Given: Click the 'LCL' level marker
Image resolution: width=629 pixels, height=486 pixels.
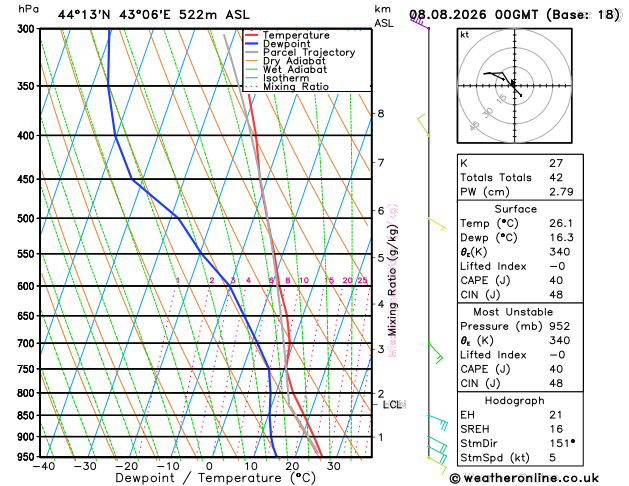Looking at the screenshot, I should pyautogui.click(x=394, y=405).
